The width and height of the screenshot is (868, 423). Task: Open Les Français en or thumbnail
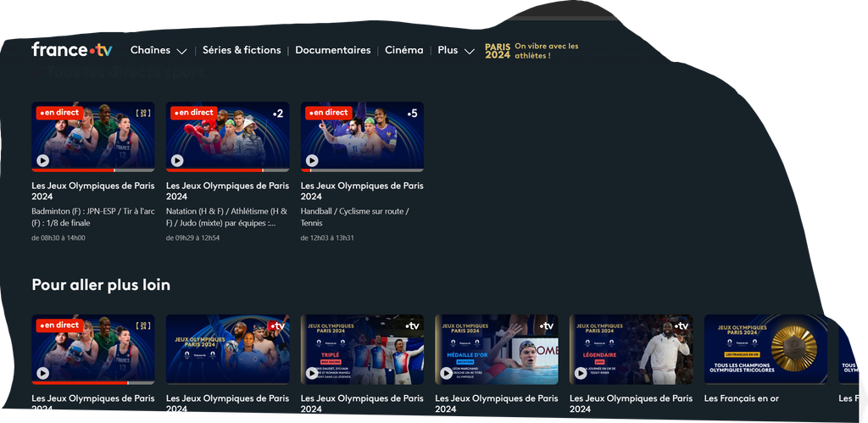(765, 348)
